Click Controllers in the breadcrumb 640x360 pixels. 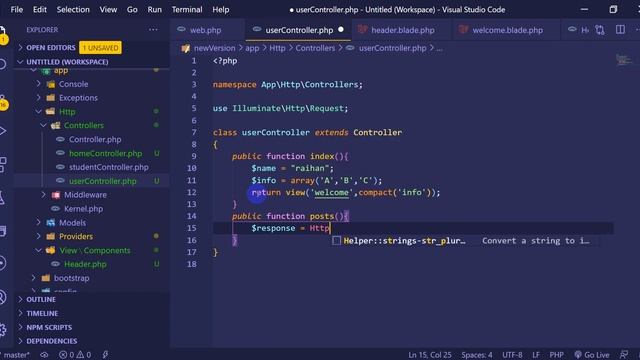(315, 48)
